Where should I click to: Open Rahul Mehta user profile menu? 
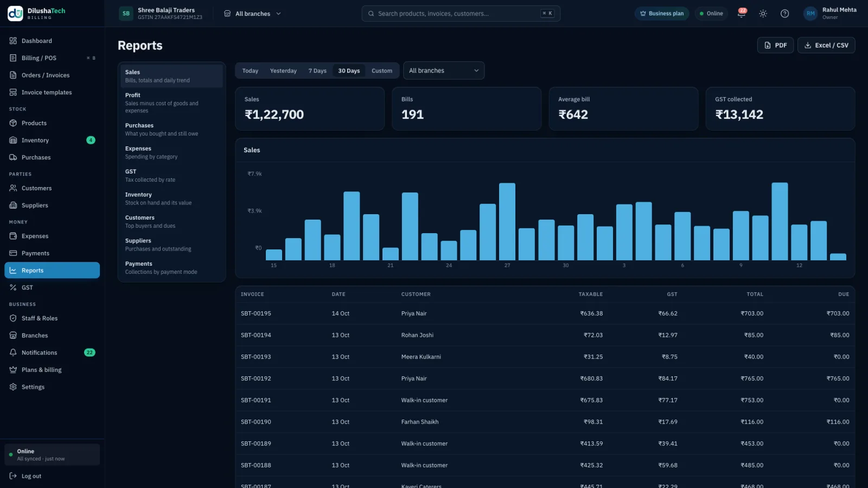830,14
